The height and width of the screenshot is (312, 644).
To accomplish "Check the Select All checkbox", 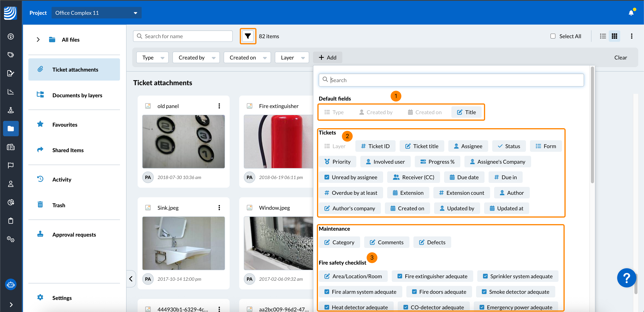I will coord(553,36).
